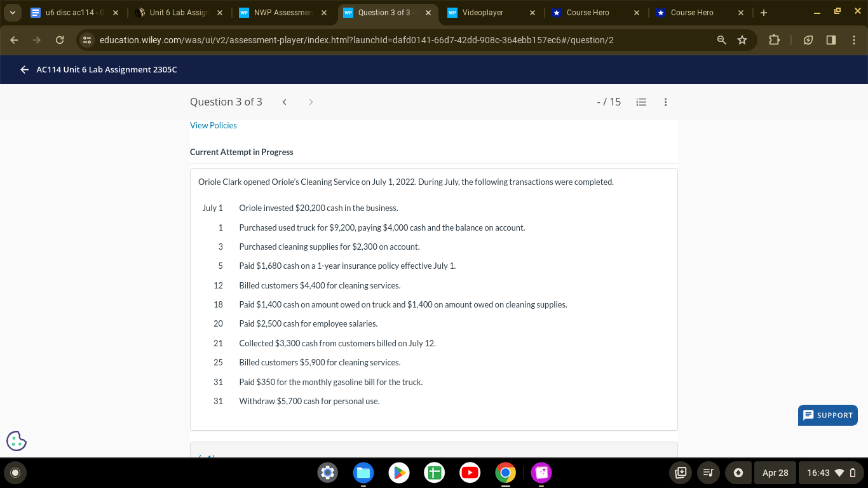Viewport: 868px width, 488px height.
Task: Open the question list icon
Action: coord(642,102)
